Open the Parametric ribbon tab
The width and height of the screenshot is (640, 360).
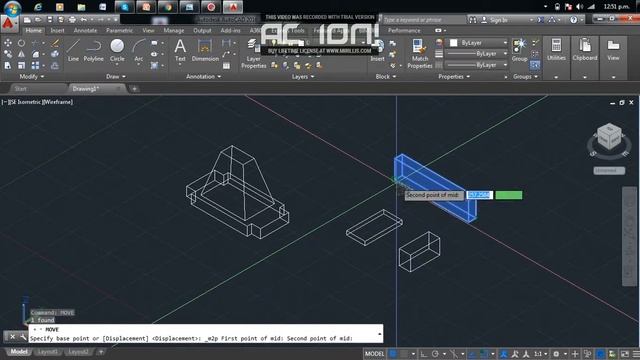click(x=119, y=31)
